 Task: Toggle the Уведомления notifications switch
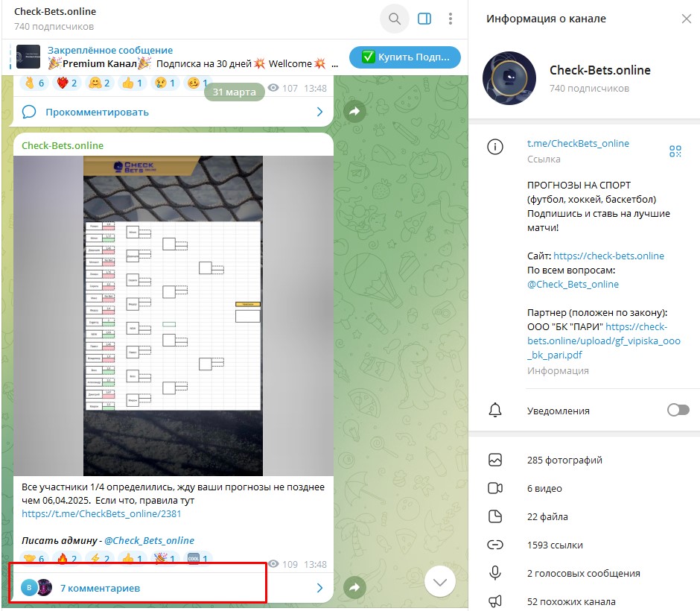tap(678, 410)
